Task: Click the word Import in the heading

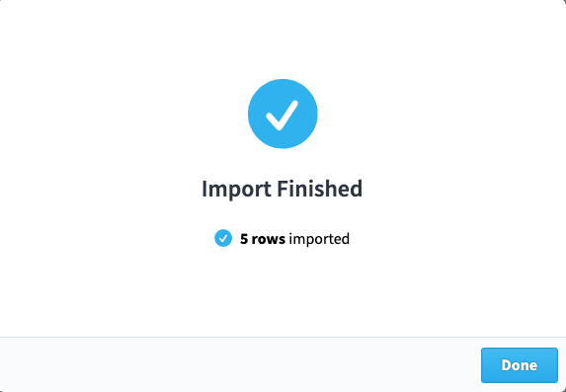Action: point(236,190)
